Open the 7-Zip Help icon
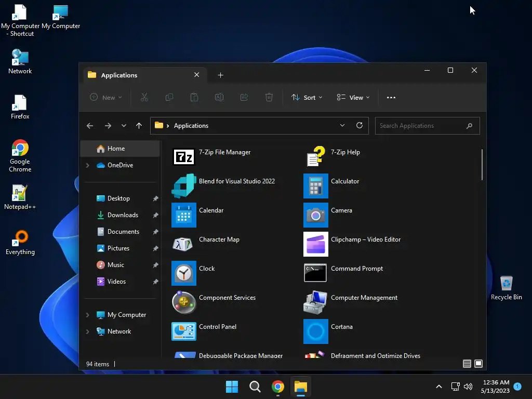This screenshot has width=532, height=399. pyautogui.click(x=315, y=156)
